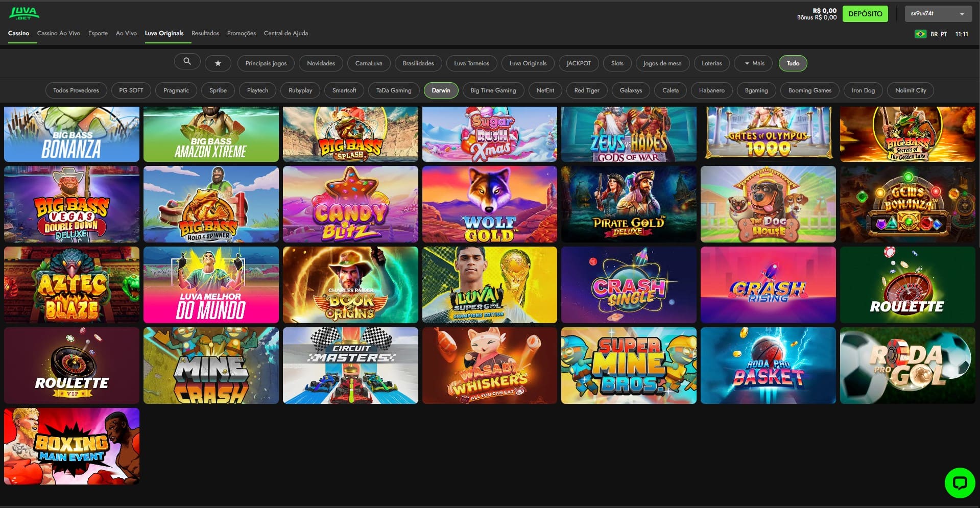Launch Roda Pro Basket
Image resolution: width=980 pixels, height=508 pixels.
pos(768,366)
